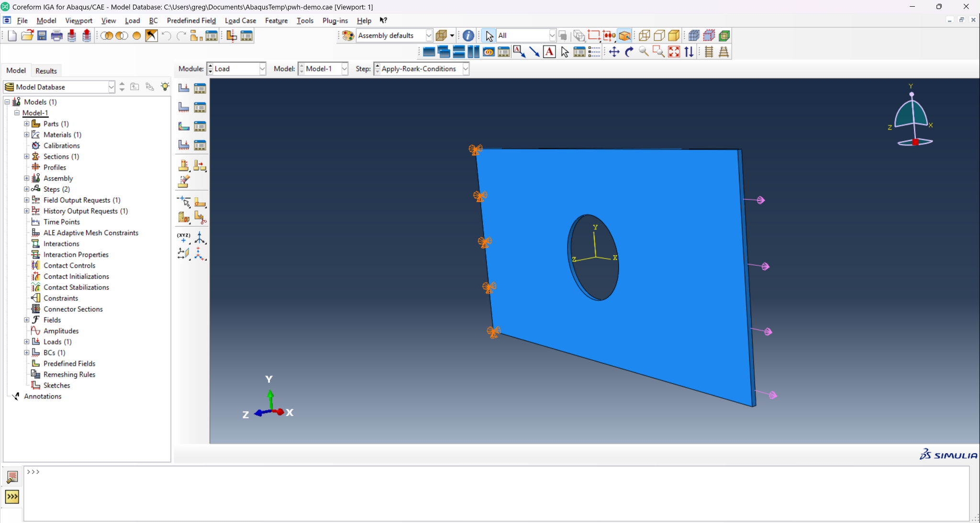Toggle wireframe render style
The width and height of the screenshot is (980, 523).
pos(645,36)
